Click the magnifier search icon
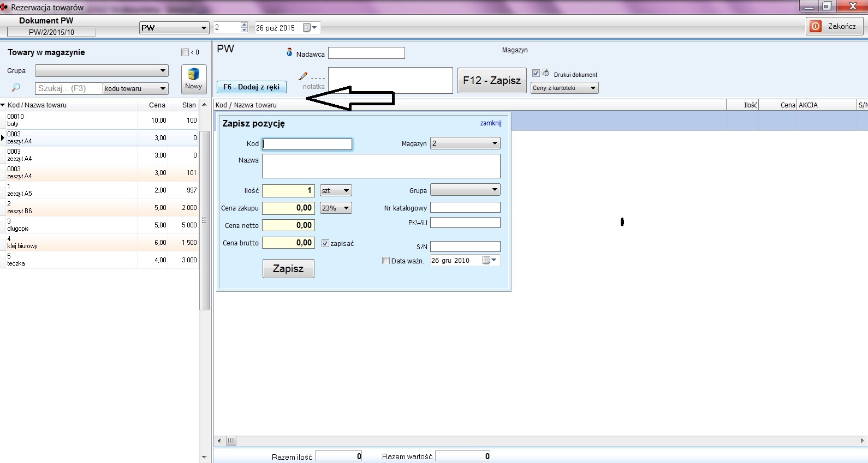This screenshot has height=463, width=868. (x=16, y=88)
